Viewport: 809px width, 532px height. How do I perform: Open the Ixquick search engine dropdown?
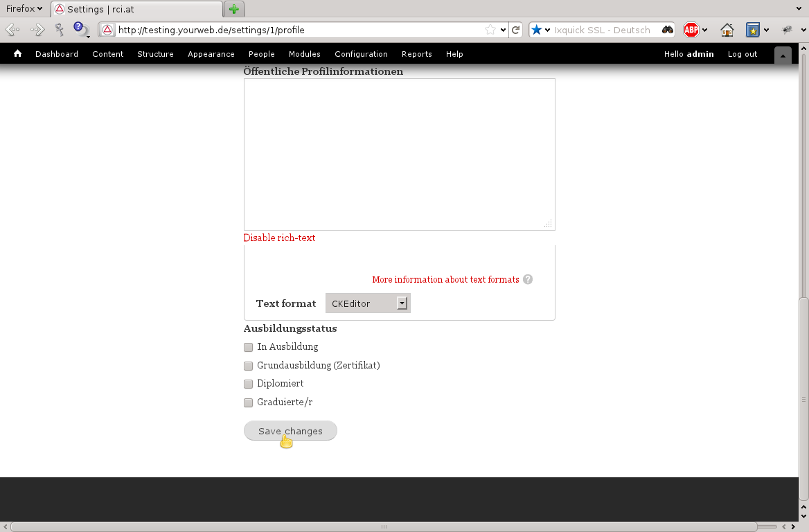point(546,30)
